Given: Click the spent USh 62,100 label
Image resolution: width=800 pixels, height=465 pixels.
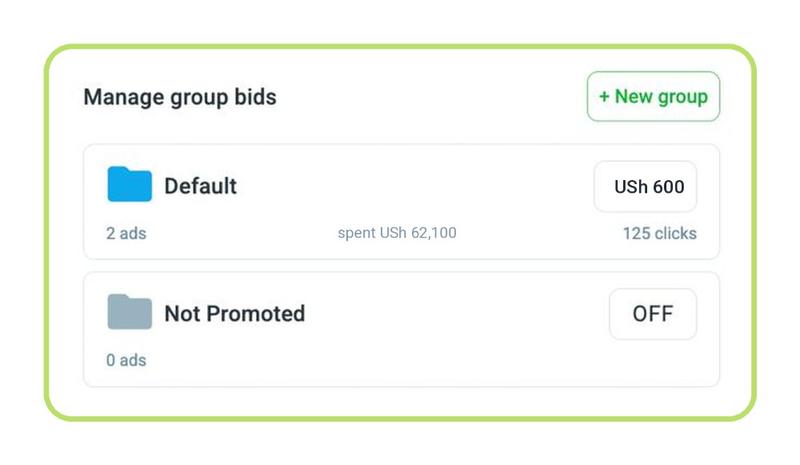Looking at the screenshot, I should click(x=397, y=233).
